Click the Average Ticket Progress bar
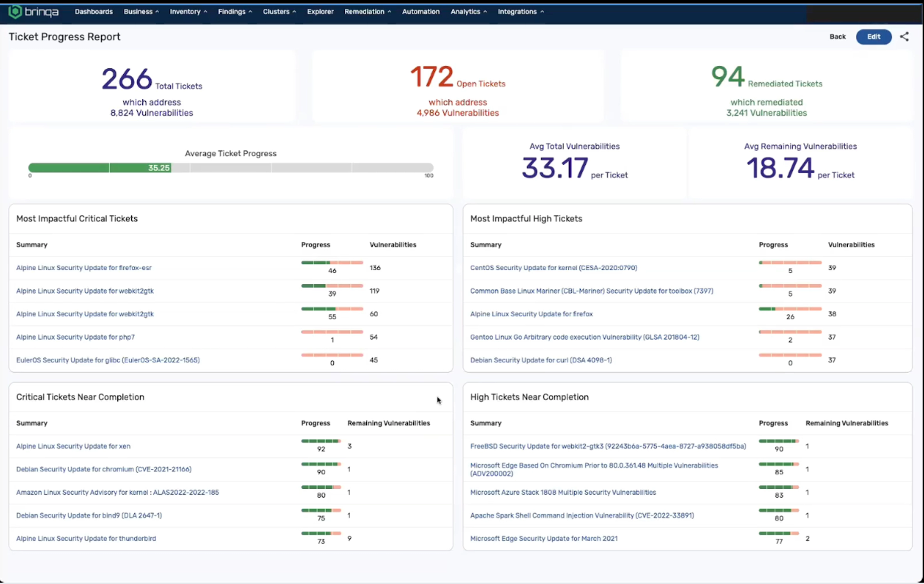Screen dimensions: 924x584 (231, 168)
